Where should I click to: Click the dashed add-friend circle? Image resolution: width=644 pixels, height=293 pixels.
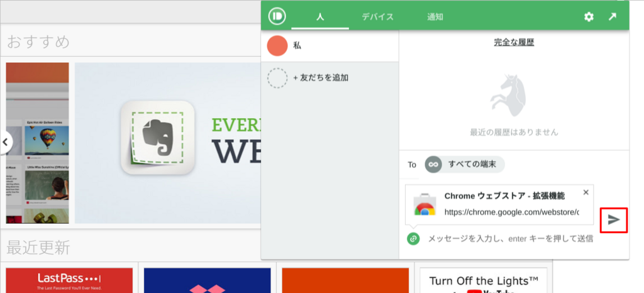pos(277,78)
